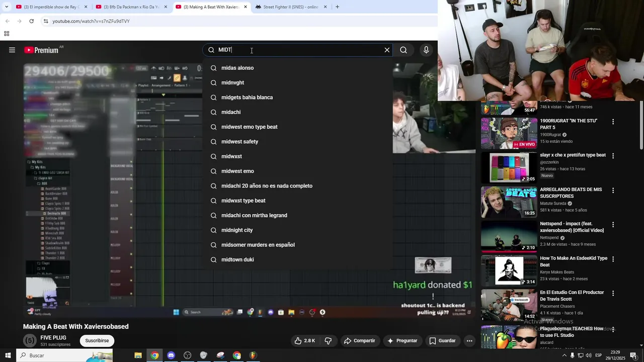Click the Preguntar button

point(401,340)
